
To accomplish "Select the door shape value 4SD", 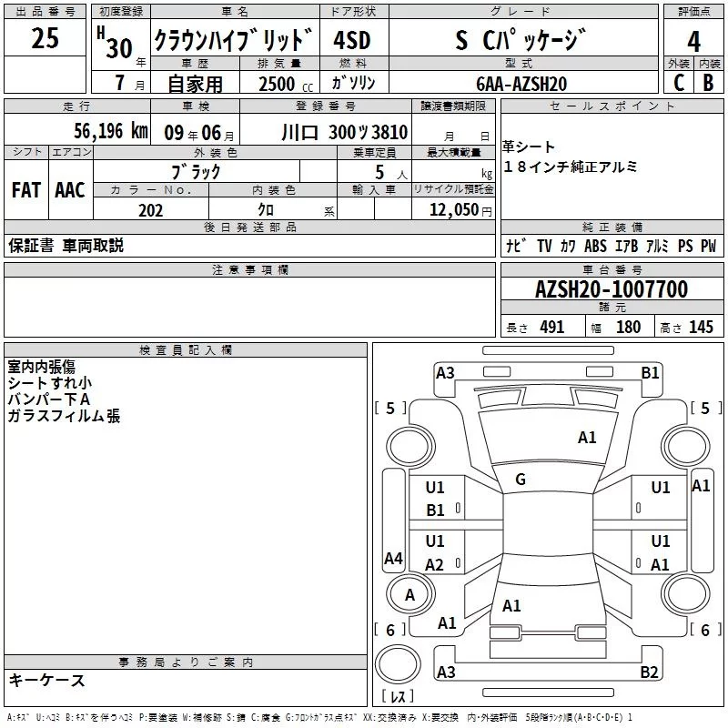I will tap(352, 40).
